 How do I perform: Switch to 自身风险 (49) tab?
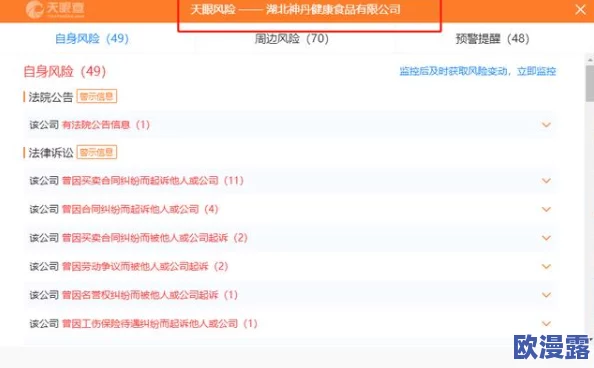coord(92,38)
